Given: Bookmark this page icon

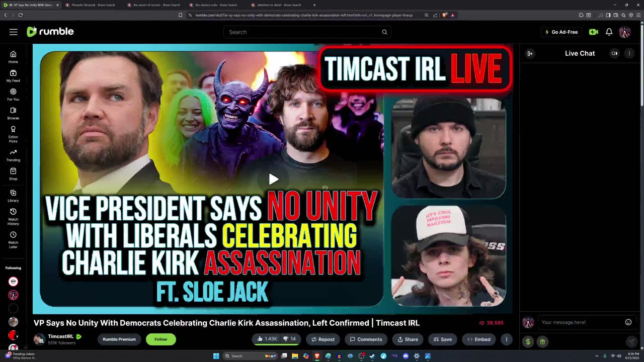Looking at the screenshot, I should (180, 15).
